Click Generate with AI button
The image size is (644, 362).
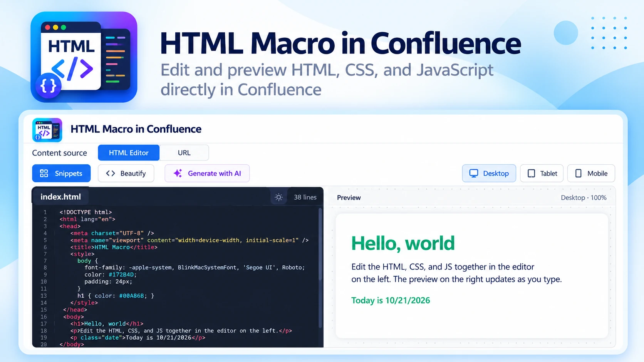(x=207, y=173)
